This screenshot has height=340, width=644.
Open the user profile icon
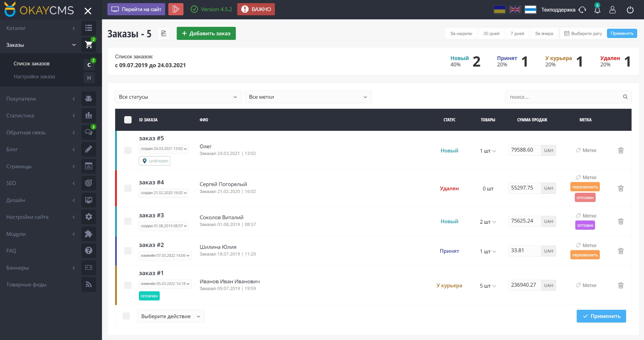(x=612, y=10)
